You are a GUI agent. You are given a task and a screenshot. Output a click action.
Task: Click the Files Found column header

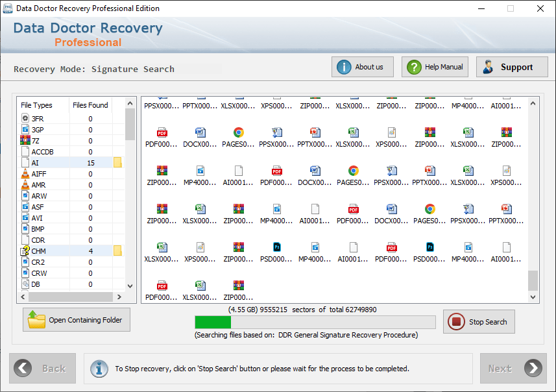click(x=90, y=105)
